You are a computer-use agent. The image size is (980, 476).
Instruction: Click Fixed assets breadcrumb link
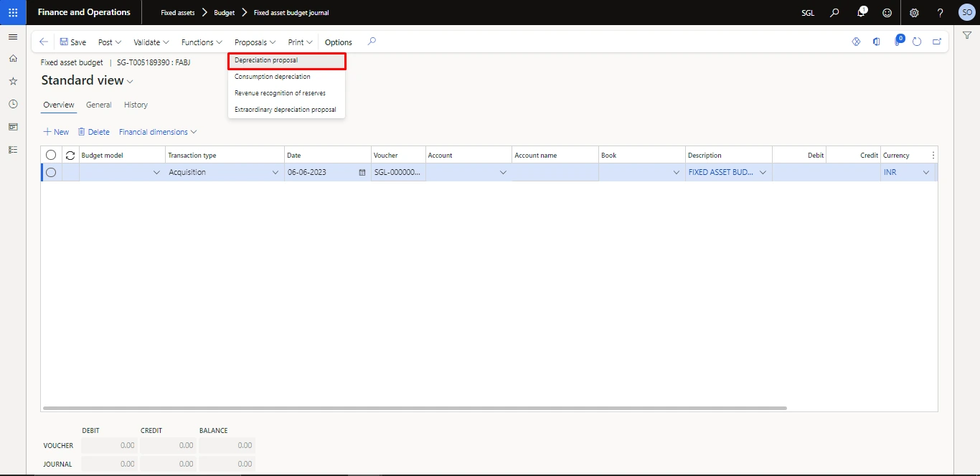click(177, 13)
